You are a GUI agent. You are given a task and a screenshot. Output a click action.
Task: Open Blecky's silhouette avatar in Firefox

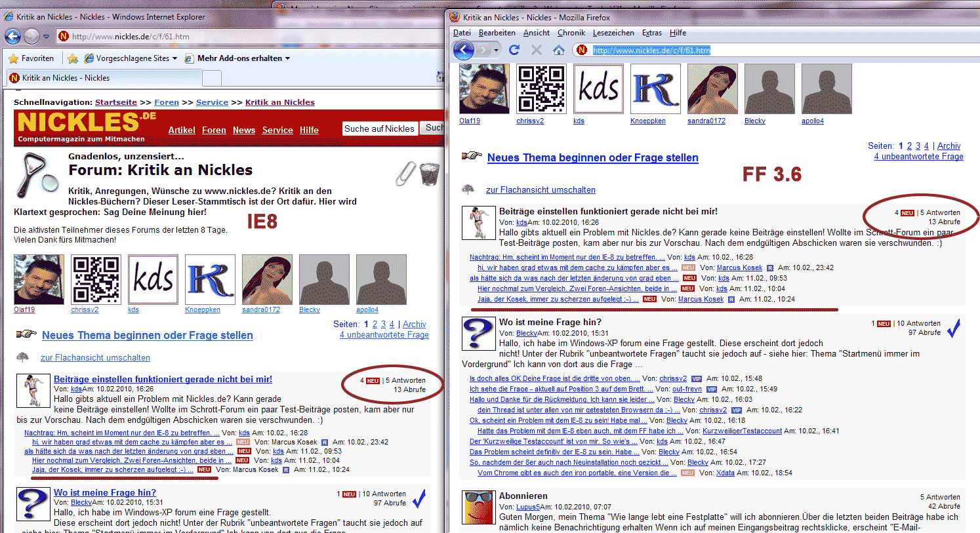(769, 89)
